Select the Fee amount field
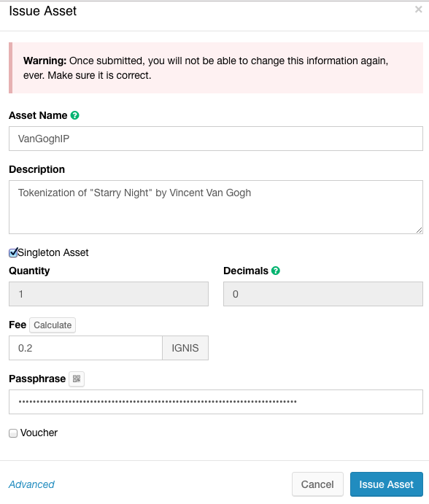The height and width of the screenshot is (504, 429). tap(85, 348)
